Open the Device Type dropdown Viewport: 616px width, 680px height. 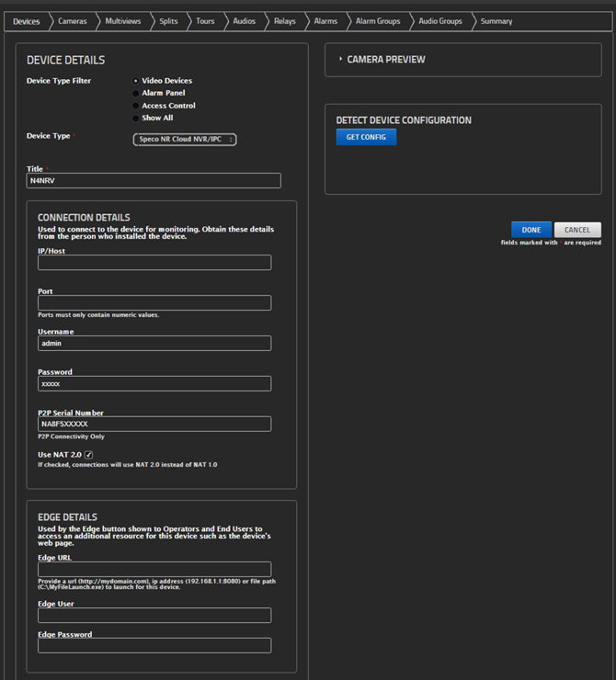pyautogui.click(x=185, y=140)
